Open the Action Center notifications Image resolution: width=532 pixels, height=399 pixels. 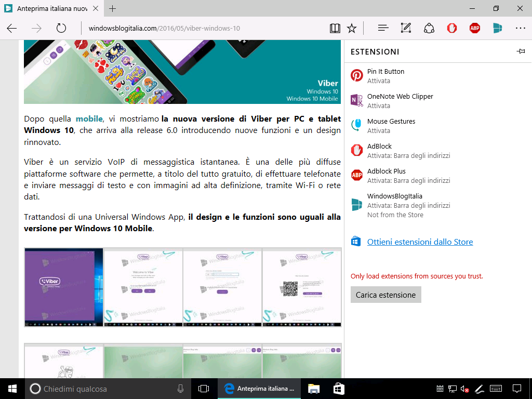coord(517,389)
